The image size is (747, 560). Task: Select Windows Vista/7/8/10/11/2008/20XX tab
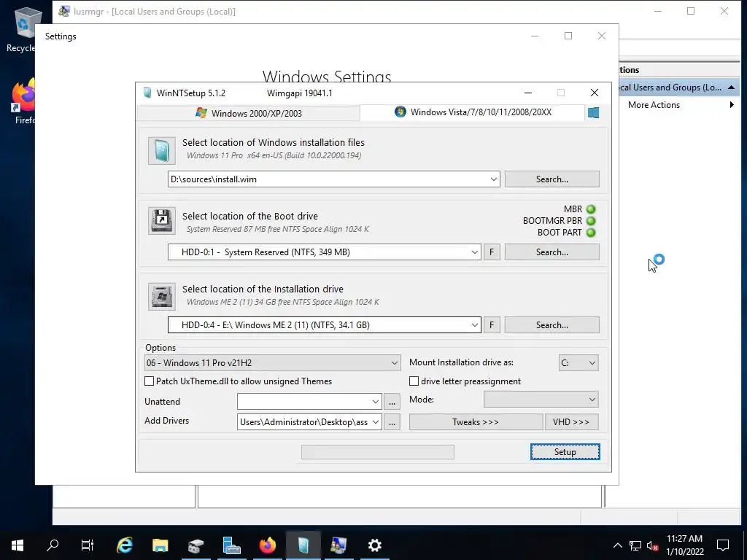pos(473,112)
